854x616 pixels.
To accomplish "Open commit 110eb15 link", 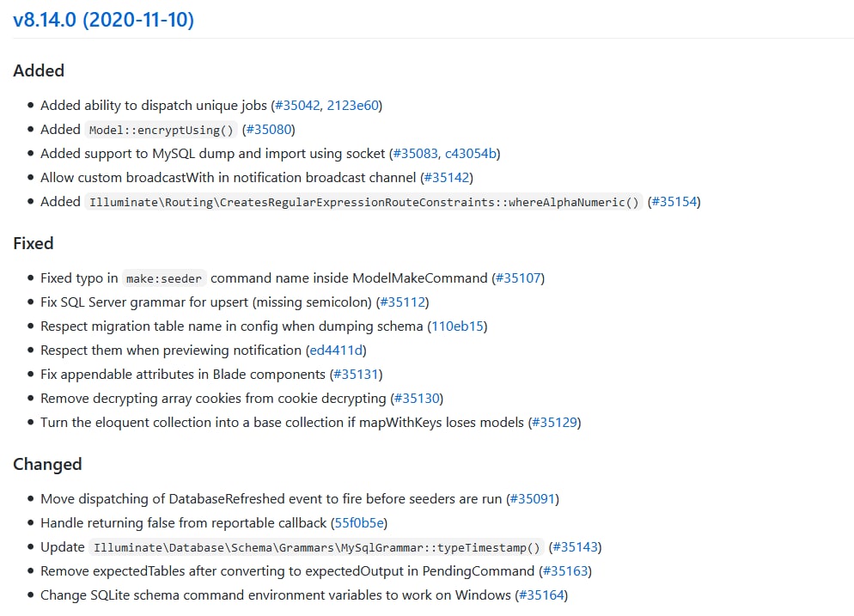I will 459,326.
